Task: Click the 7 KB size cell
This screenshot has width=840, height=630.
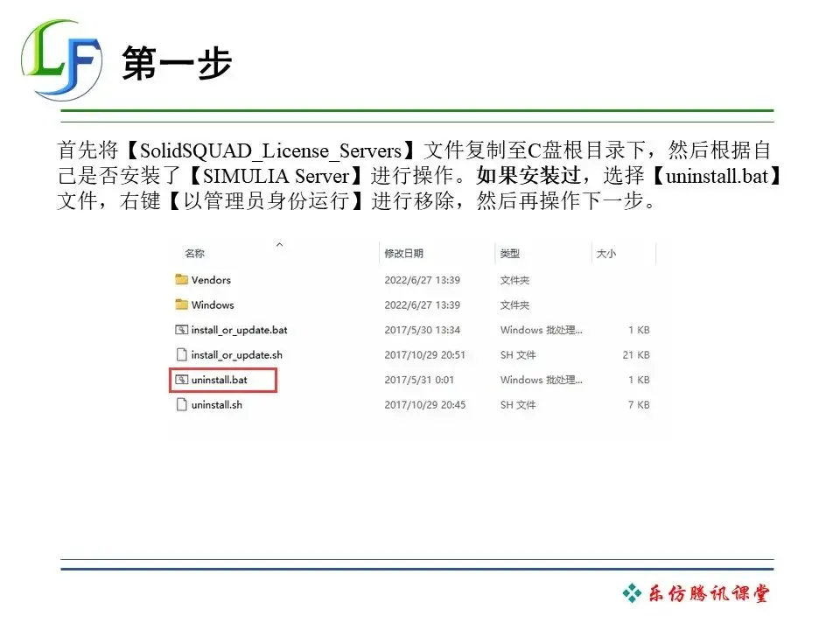Action: tap(639, 405)
